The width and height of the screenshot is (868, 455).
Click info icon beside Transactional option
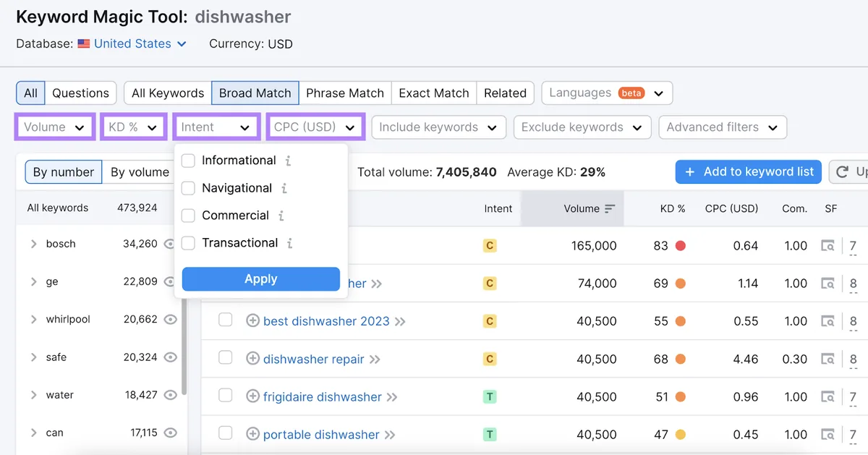click(x=289, y=243)
